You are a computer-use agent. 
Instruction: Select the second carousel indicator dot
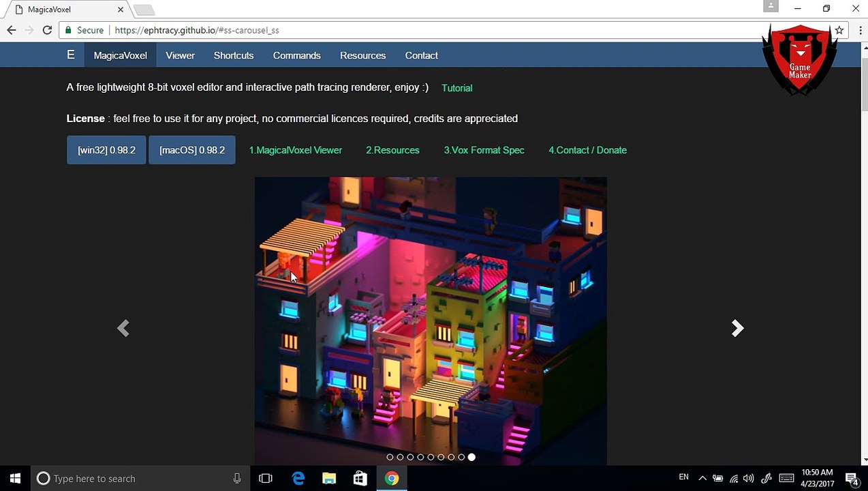(x=400, y=457)
